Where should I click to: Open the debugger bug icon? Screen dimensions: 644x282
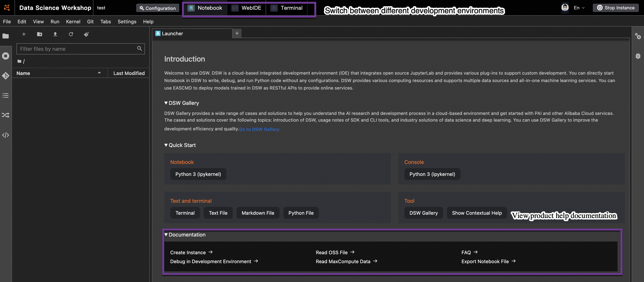click(638, 56)
